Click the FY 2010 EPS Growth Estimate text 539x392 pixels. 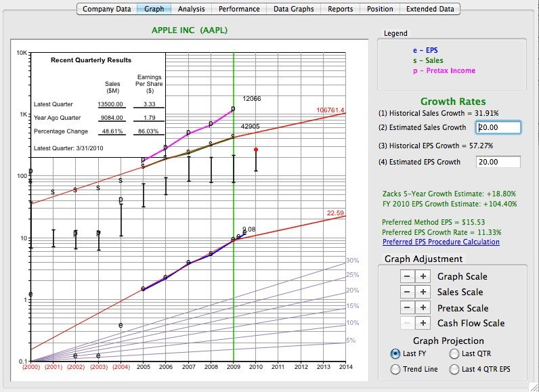450,204
